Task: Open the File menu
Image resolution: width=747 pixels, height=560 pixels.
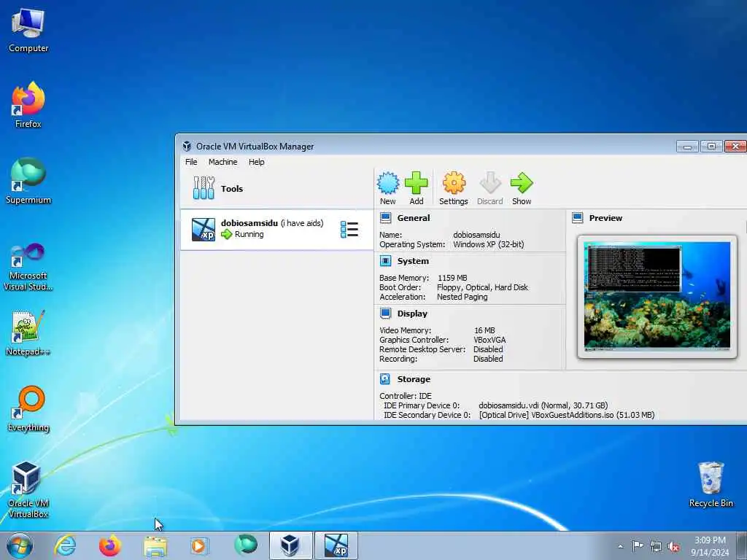Action: point(191,162)
